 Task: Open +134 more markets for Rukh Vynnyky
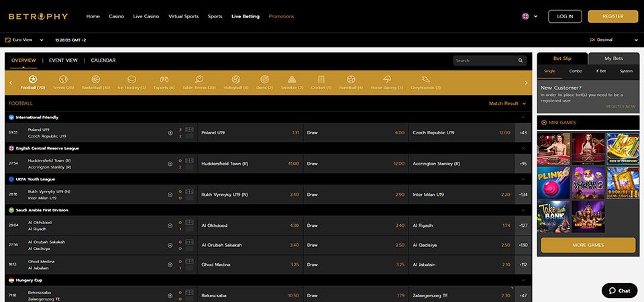[523, 195]
